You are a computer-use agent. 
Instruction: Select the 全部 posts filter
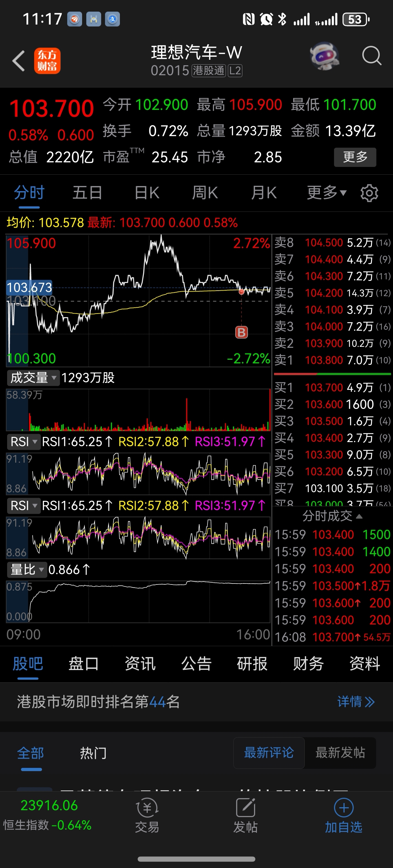(31, 753)
